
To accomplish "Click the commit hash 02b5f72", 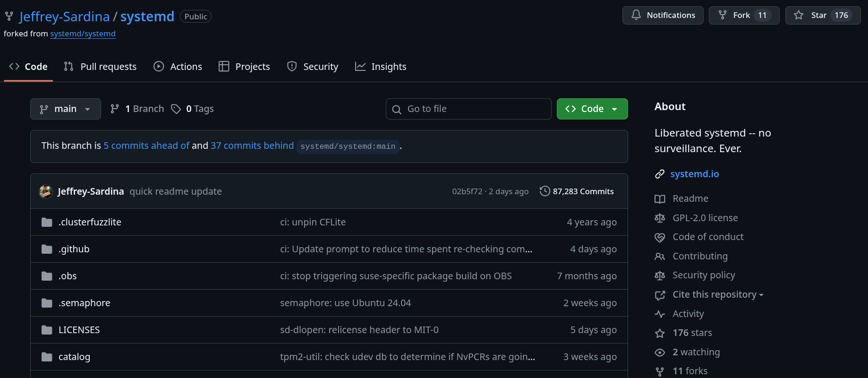I will (x=467, y=191).
